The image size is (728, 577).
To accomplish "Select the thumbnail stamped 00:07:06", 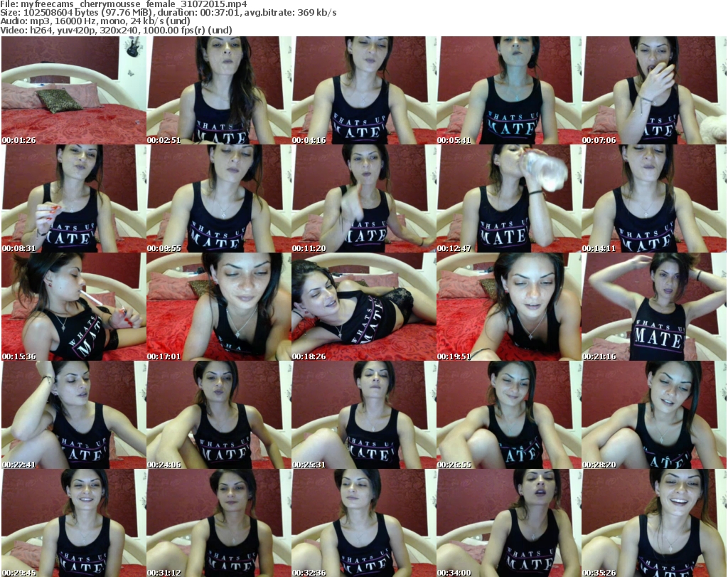I will click(654, 90).
